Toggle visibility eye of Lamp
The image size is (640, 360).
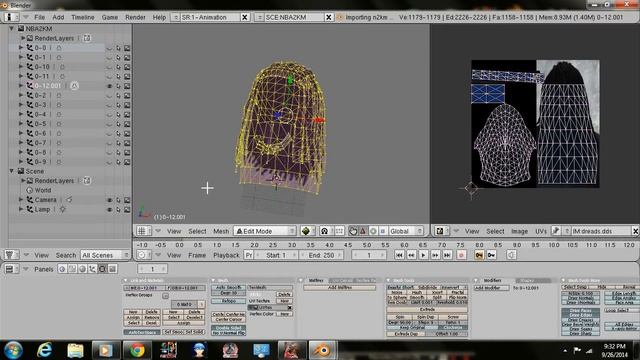[109, 209]
